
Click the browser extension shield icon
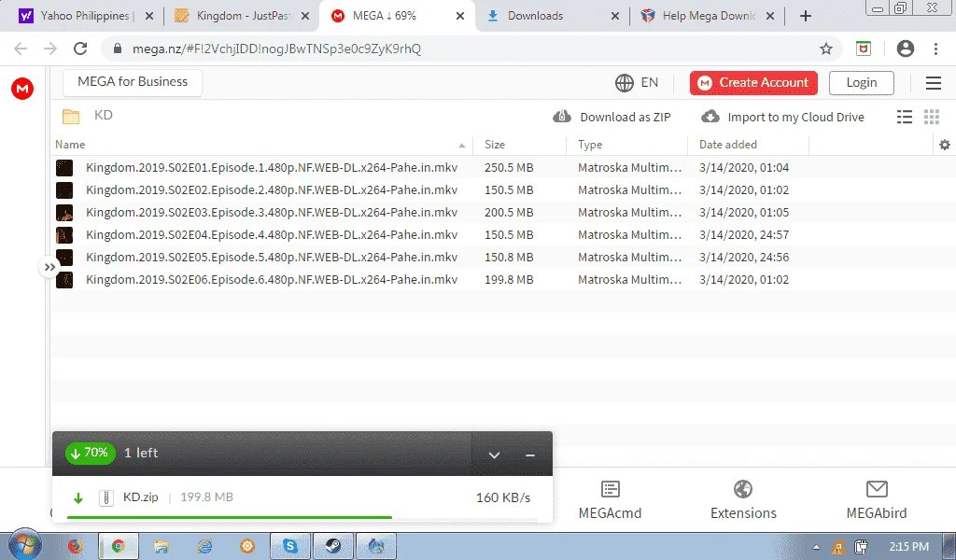tap(864, 49)
